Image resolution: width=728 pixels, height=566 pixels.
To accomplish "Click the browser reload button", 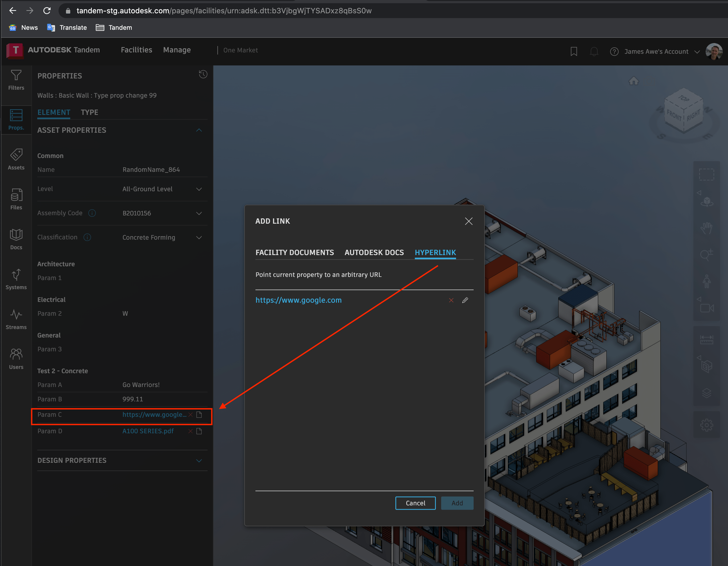I will coord(47,11).
